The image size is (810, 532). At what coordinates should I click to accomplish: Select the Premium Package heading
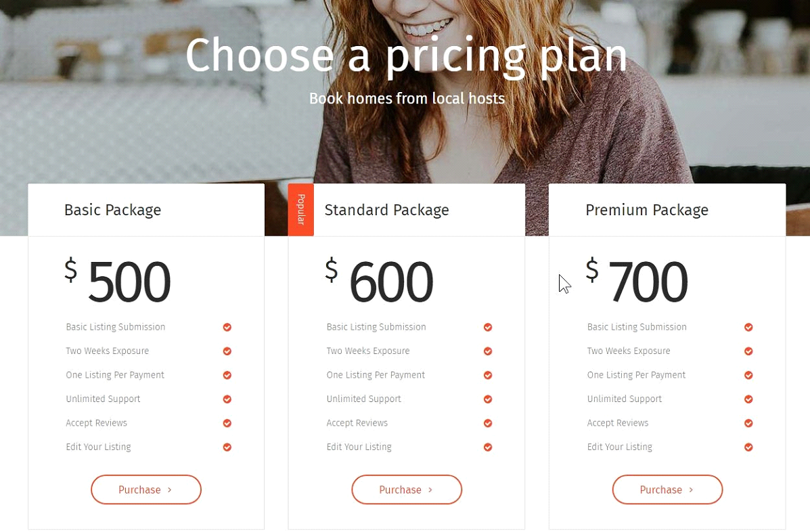pyautogui.click(x=646, y=210)
